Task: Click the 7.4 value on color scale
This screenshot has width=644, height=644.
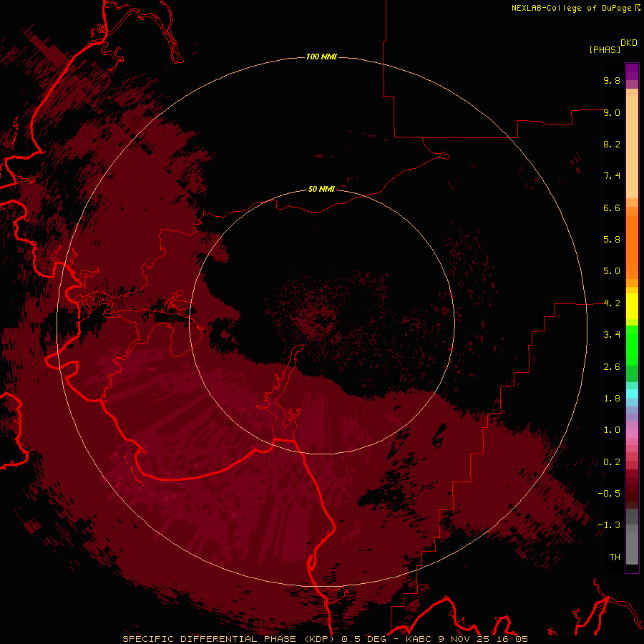Action: pos(612,176)
